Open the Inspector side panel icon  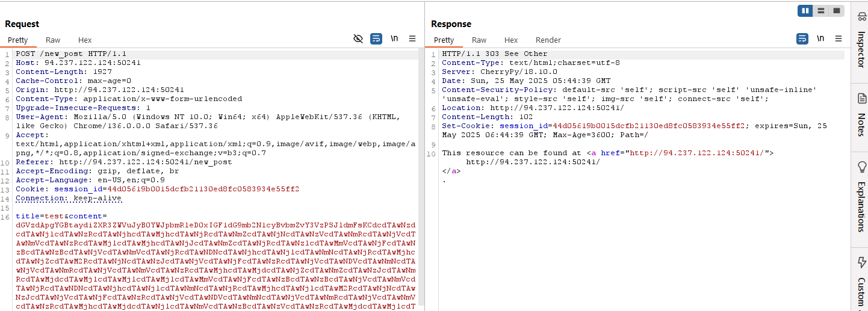point(861,18)
